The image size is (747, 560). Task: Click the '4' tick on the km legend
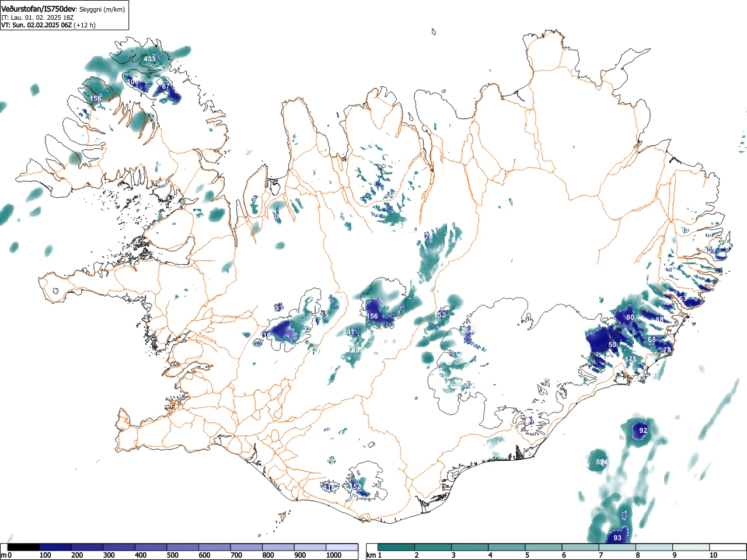490,555
